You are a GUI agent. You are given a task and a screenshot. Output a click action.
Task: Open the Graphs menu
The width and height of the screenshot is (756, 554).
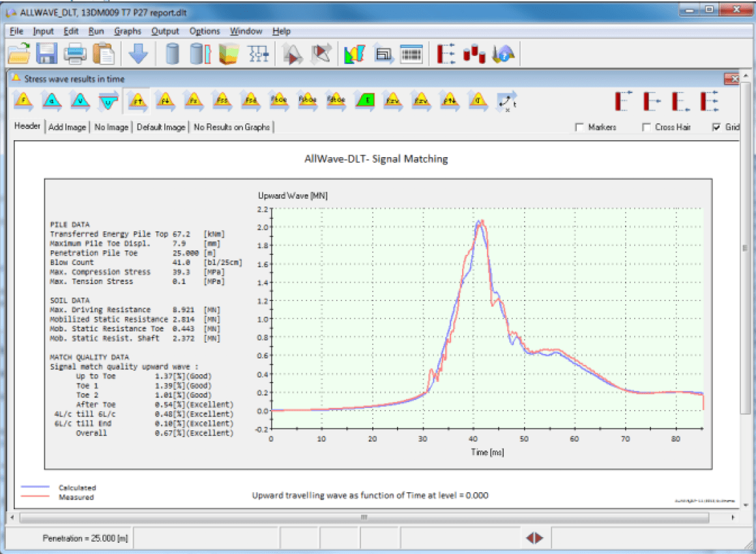tap(127, 31)
